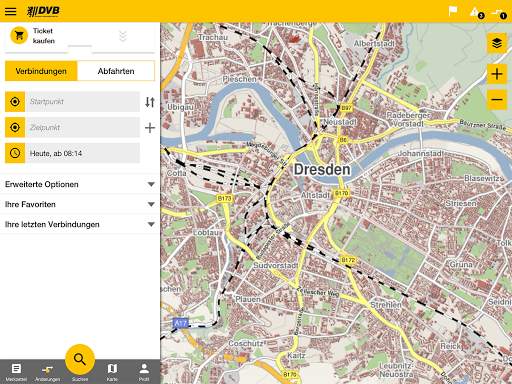Click the Übigau label on map
This screenshot has height=384, width=512.
pyautogui.click(x=180, y=107)
